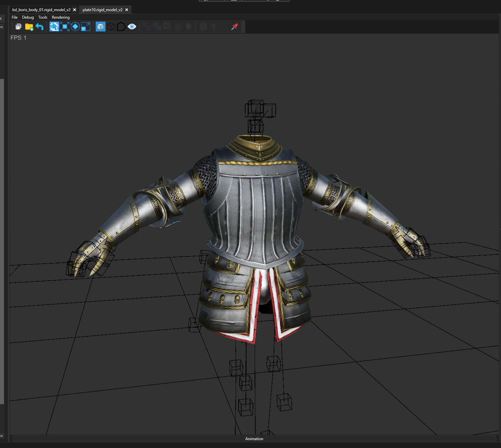This screenshot has width=501, height=448.
Task: Toggle the eye view-only mode icon
Action: click(x=132, y=27)
